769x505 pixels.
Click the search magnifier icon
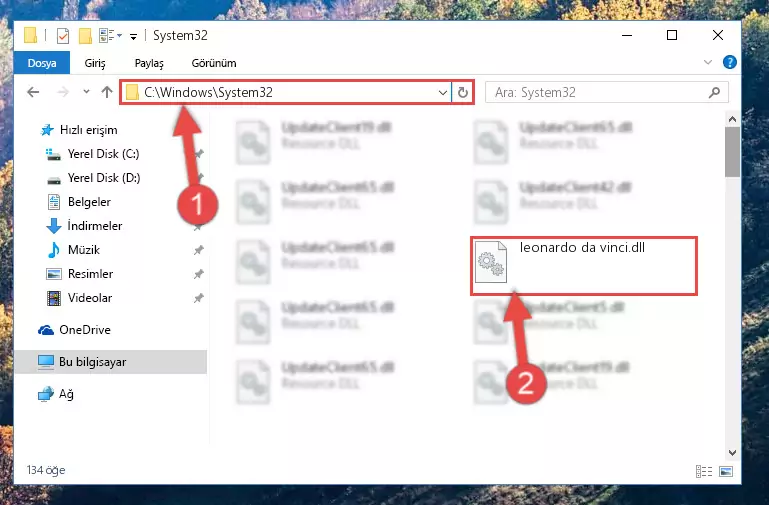pyautogui.click(x=715, y=92)
